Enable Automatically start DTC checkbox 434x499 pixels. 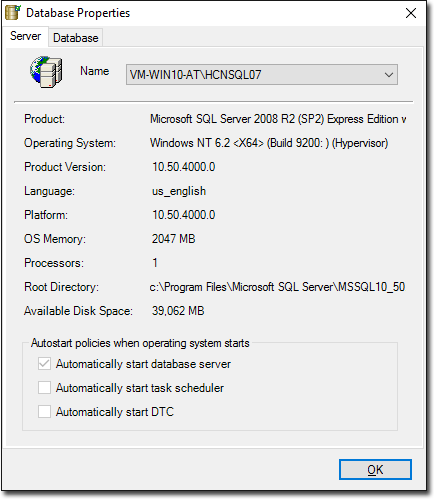tap(44, 412)
